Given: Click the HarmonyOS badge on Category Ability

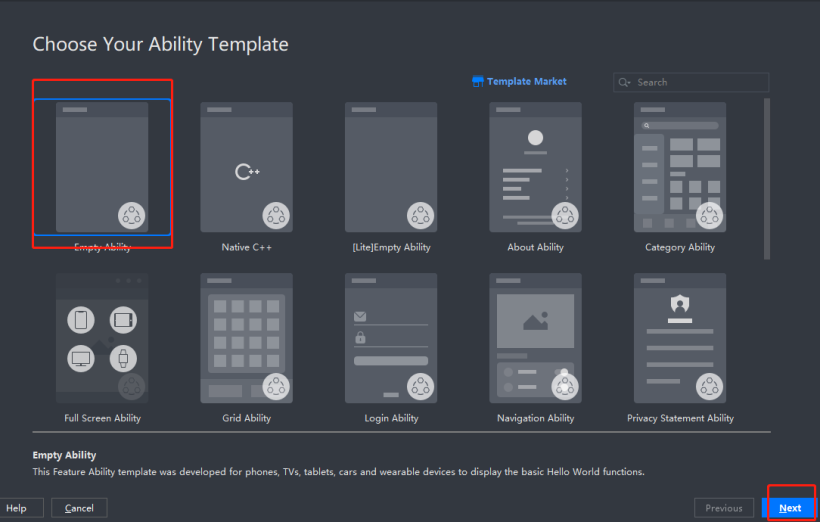Looking at the screenshot, I should coord(709,215).
